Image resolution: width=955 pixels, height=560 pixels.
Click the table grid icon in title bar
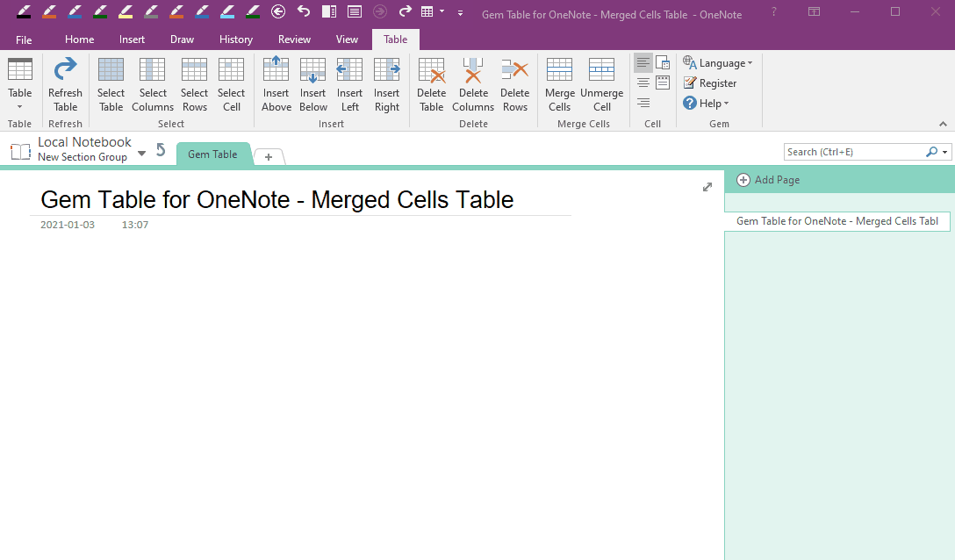tap(427, 11)
